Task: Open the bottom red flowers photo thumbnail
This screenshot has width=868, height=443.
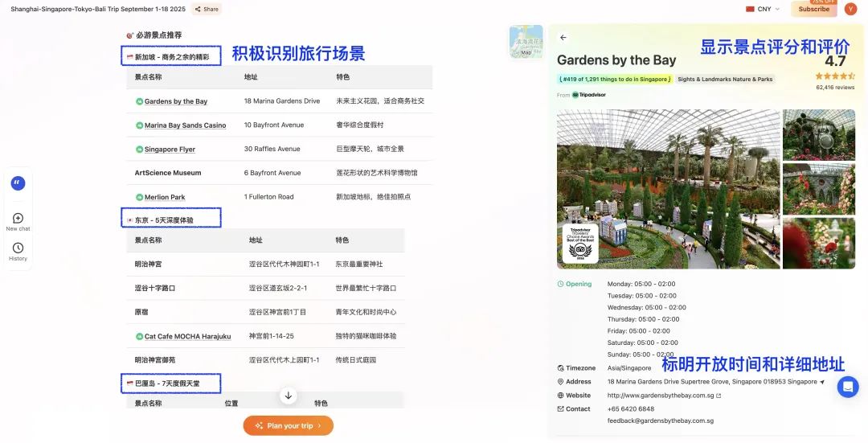Action: [x=819, y=243]
